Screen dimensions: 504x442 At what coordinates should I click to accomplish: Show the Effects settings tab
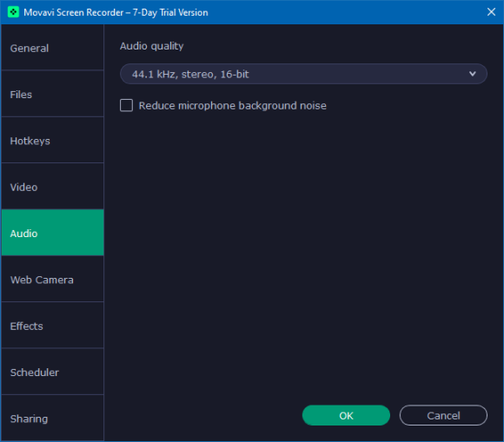point(53,325)
